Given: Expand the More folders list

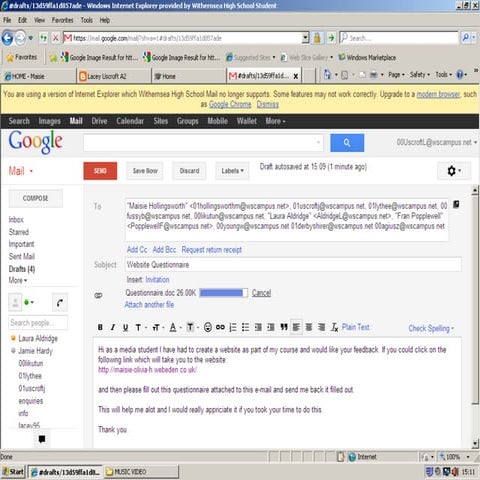Looking at the screenshot, I should 18,280.
